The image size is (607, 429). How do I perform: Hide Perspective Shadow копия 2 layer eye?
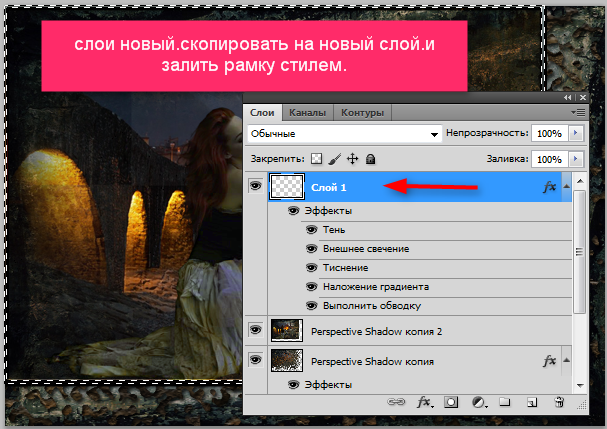(x=255, y=330)
